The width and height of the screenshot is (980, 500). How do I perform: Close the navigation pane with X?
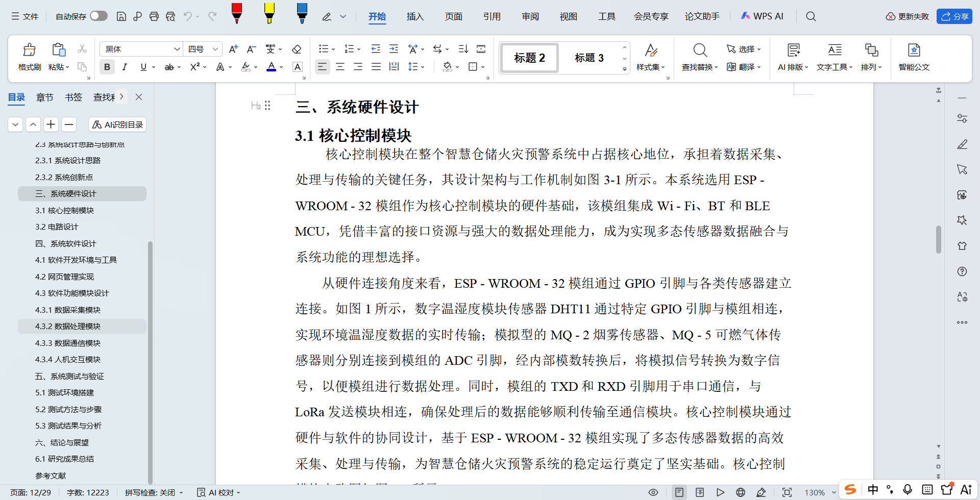click(139, 97)
